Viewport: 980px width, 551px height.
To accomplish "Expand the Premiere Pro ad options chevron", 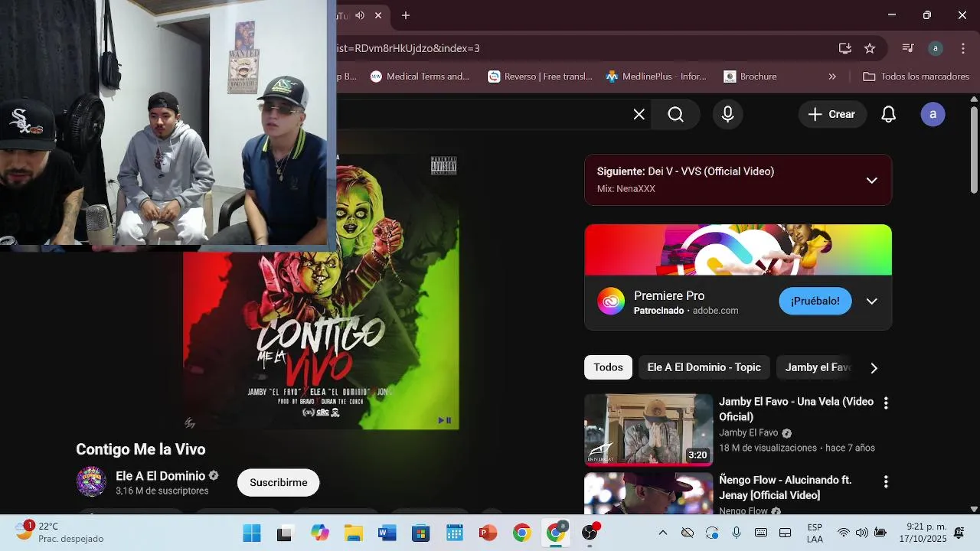I will click(x=871, y=301).
